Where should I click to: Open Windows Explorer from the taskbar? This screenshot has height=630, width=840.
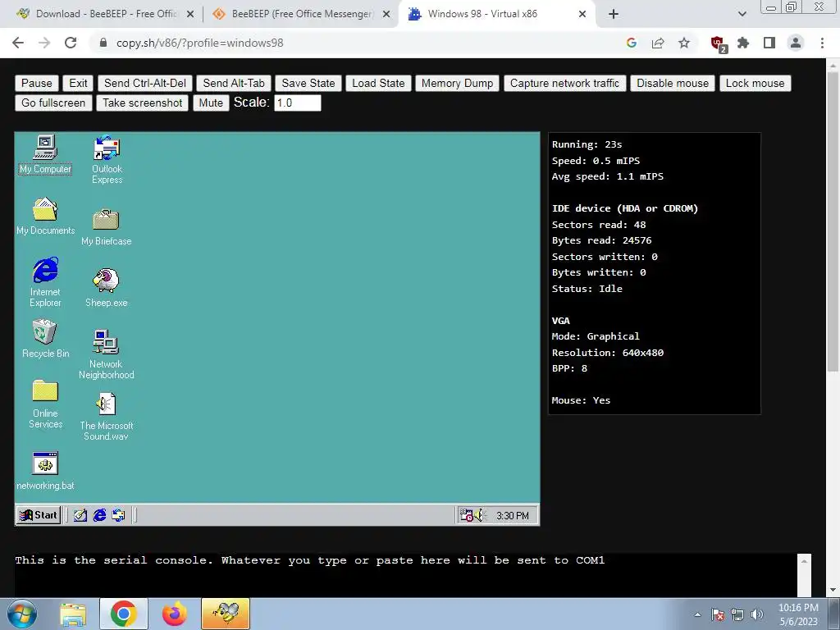pos(73,614)
